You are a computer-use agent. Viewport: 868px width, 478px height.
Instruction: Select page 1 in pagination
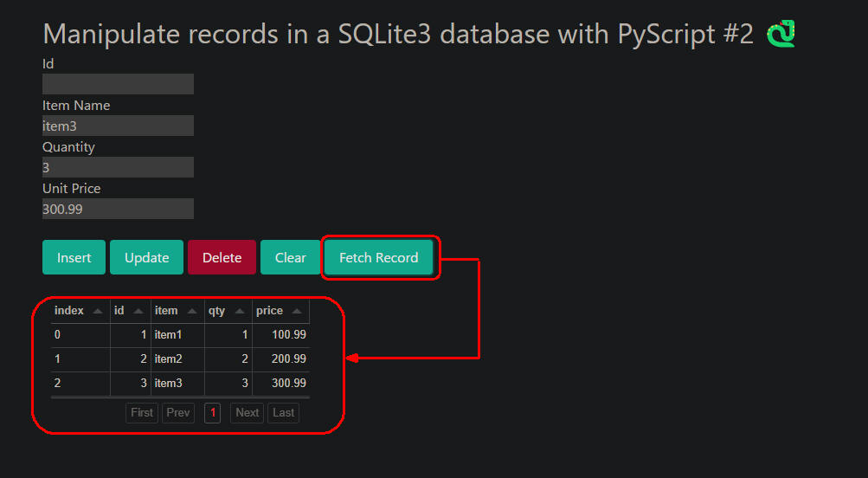213,413
